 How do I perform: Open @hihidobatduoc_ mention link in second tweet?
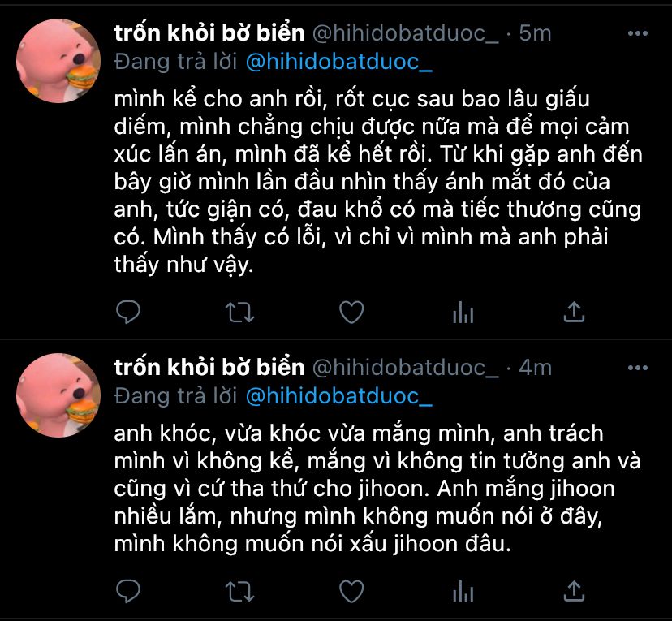pyautogui.click(x=339, y=396)
